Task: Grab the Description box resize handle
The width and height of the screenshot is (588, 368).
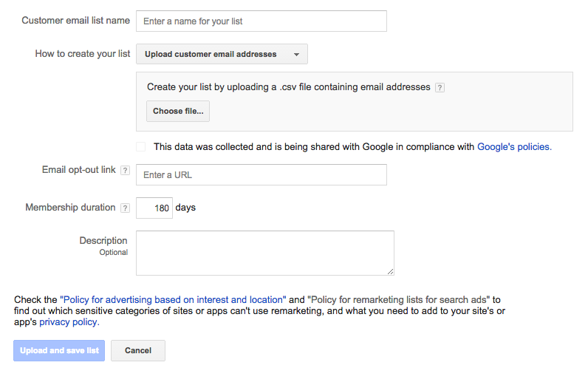Action: pyautogui.click(x=390, y=271)
